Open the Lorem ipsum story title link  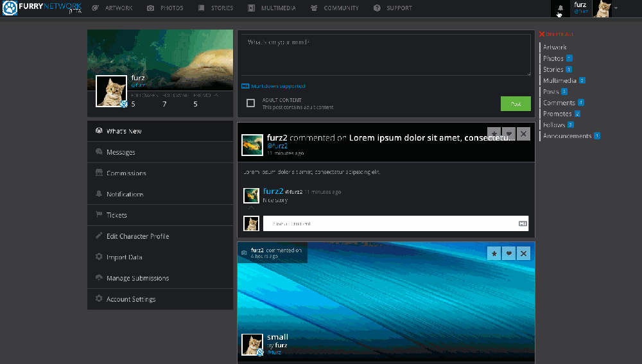(432, 137)
